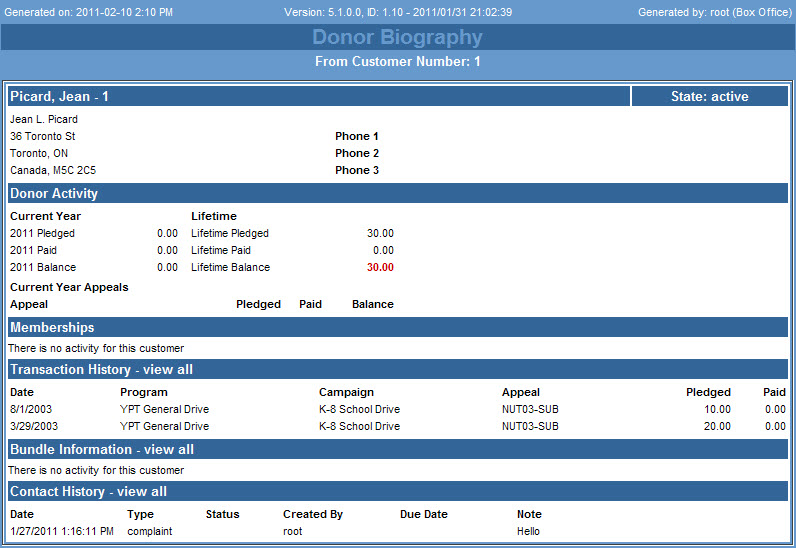Click the Donor Activity section header

tap(398, 193)
